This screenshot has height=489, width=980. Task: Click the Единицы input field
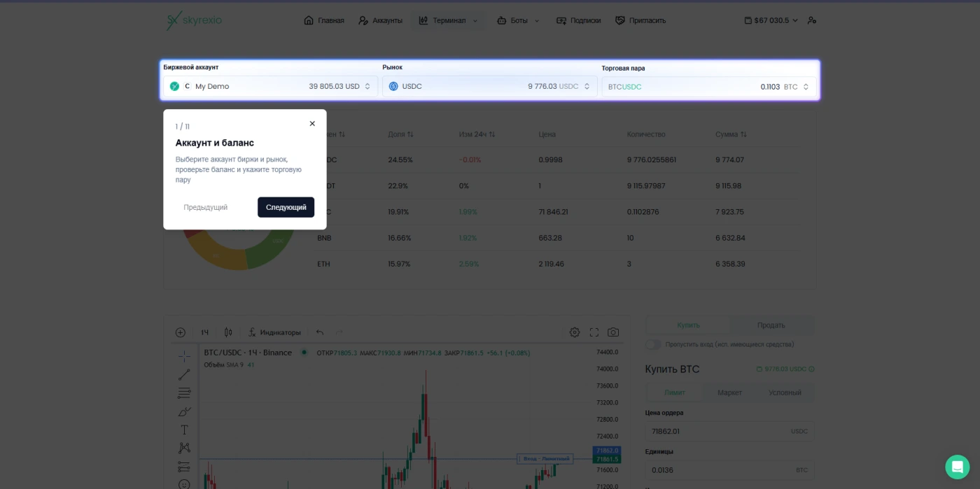pyautogui.click(x=729, y=470)
